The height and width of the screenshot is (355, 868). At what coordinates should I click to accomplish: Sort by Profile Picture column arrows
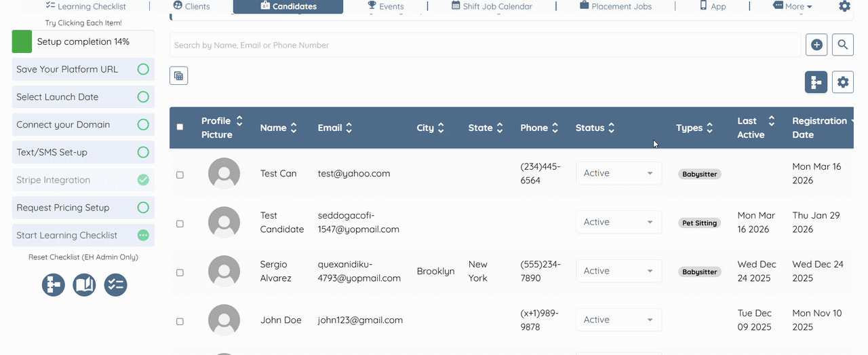click(x=239, y=121)
